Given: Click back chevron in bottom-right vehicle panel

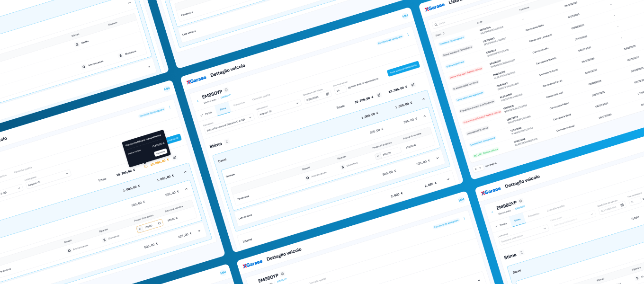Looking at the screenshot, I should (492, 212).
